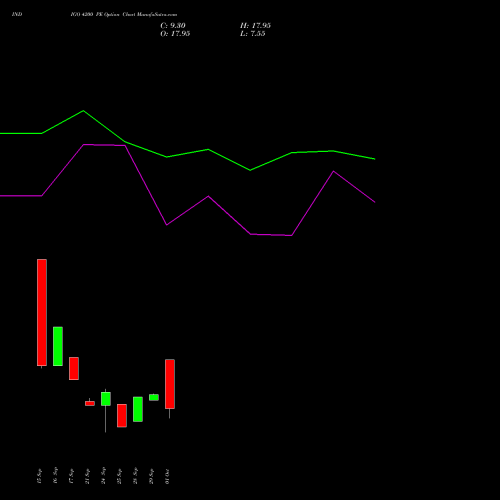Click the '16 Sep' date axis label
500x500 pixels.
tap(55, 476)
